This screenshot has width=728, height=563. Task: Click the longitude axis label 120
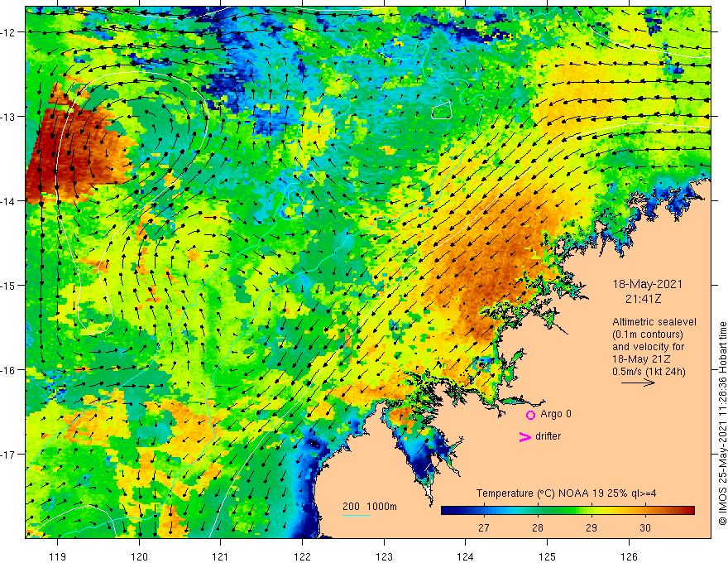[x=139, y=556]
